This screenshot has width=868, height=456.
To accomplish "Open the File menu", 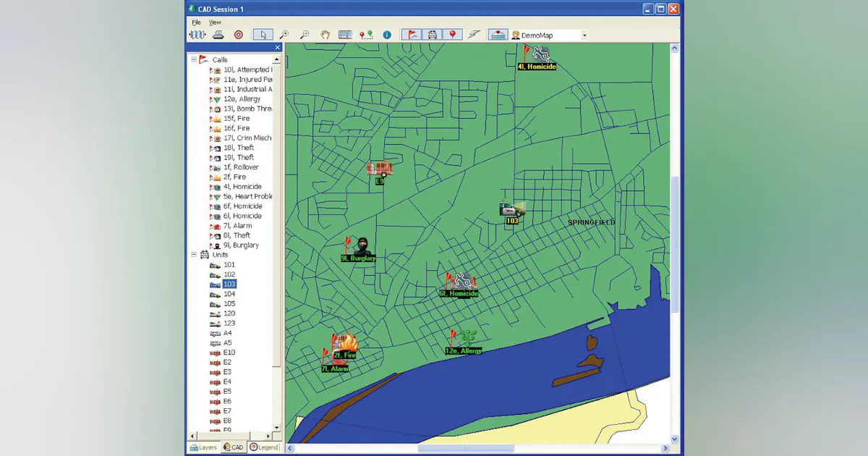I will pos(196,22).
